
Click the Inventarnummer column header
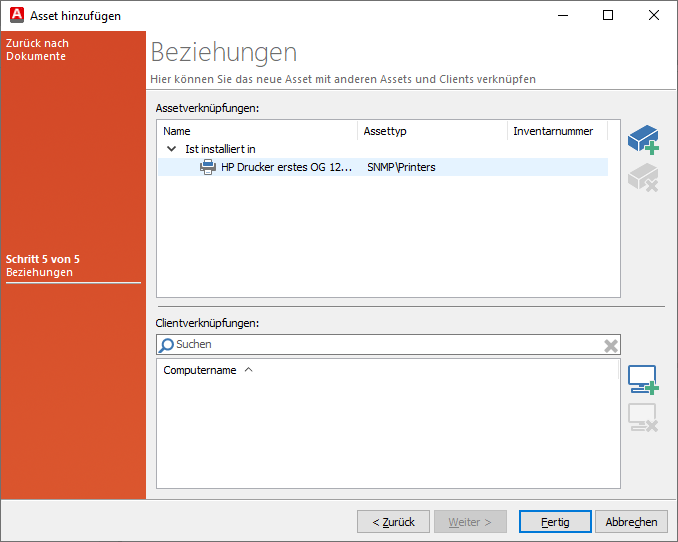coord(553,131)
